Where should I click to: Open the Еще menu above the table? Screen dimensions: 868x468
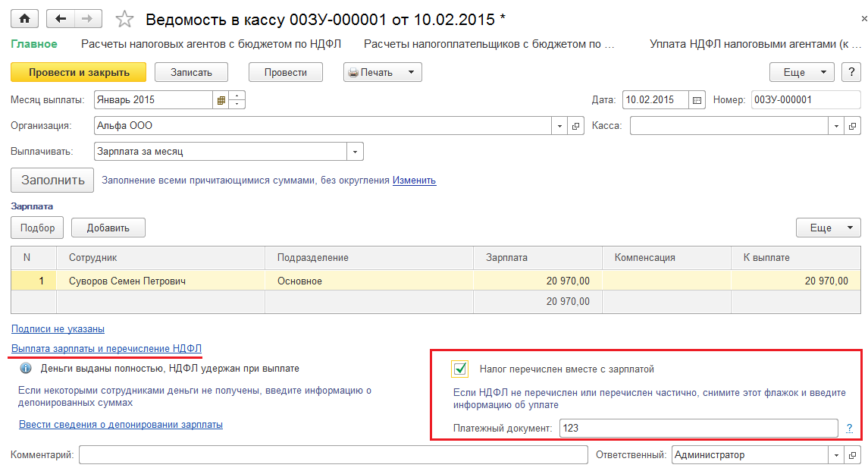coord(828,228)
